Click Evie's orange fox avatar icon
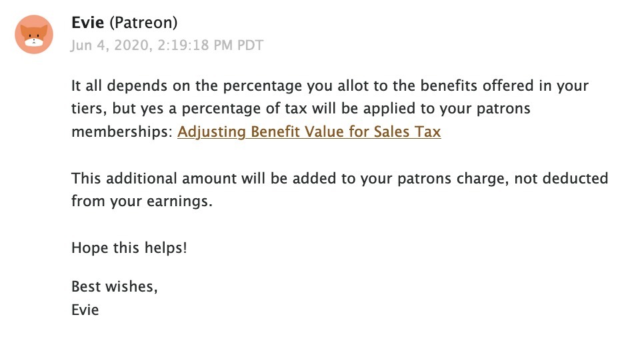644x347 pixels. [x=34, y=34]
